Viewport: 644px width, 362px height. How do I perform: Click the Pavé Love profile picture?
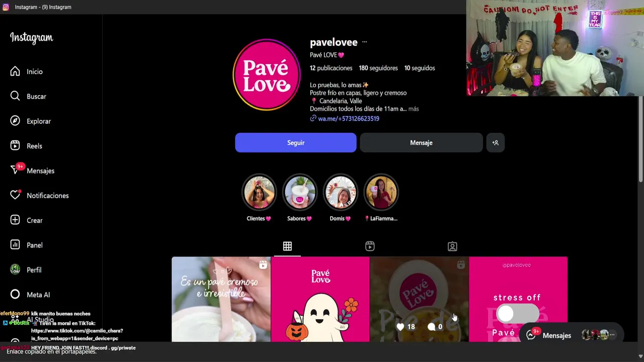(x=267, y=75)
